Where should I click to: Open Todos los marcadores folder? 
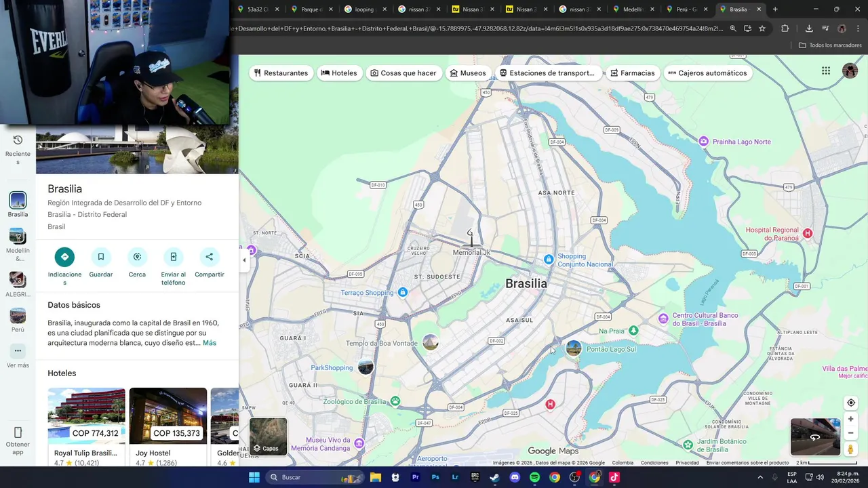tap(830, 45)
